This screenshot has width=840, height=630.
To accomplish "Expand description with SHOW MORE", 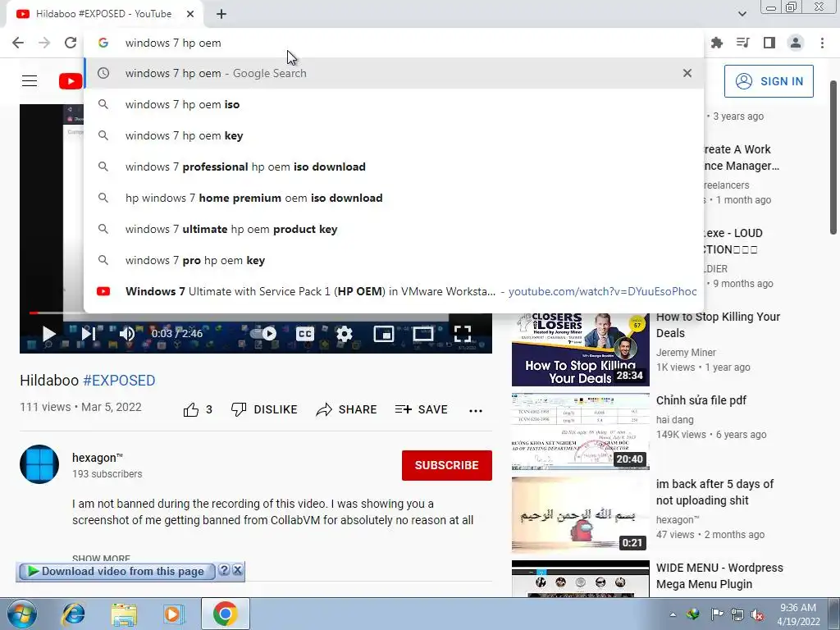I will [101, 558].
